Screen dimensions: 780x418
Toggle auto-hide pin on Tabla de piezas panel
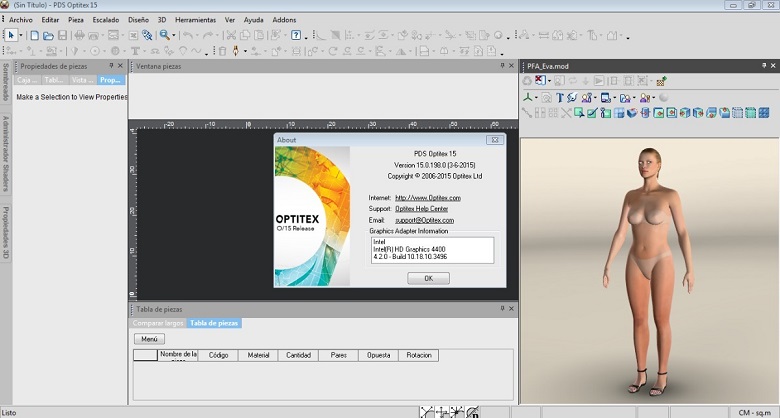[502, 309]
